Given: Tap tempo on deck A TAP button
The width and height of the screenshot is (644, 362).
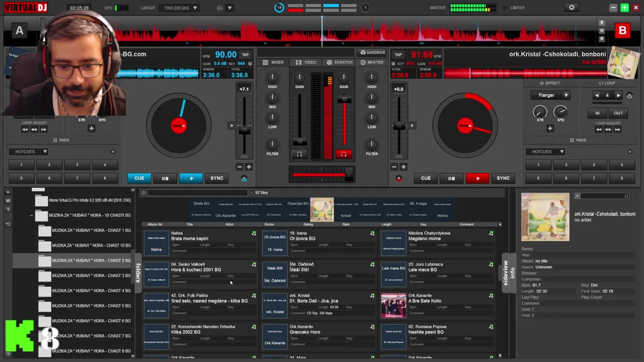Looking at the screenshot, I should 245,55.
